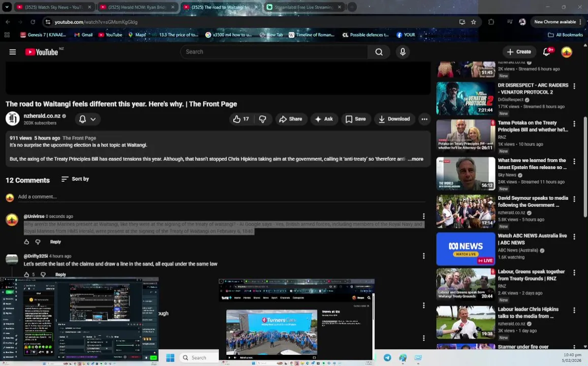The width and height of the screenshot is (588, 366).
Task: Open Chrome extensions puzzle icon
Action: (491, 22)
